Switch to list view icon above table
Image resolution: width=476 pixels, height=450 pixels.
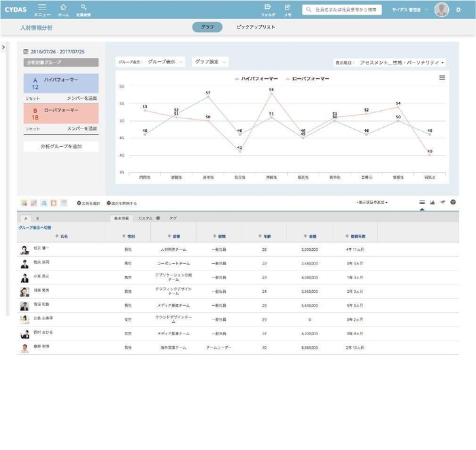coord(422,203)
